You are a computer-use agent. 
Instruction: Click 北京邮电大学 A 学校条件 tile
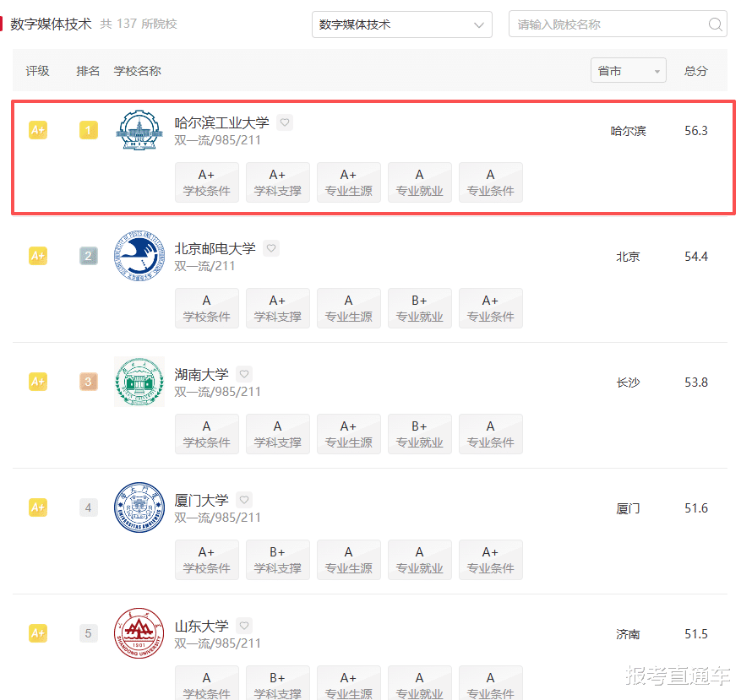pyautogui.click(x=207, y=308)
